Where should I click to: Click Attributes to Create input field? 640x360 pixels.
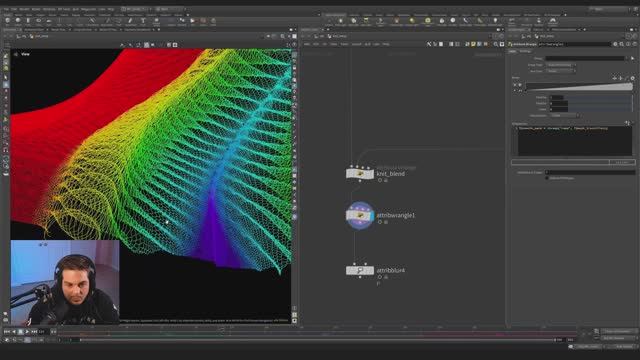pyautogui.click(x=590, y=172)
